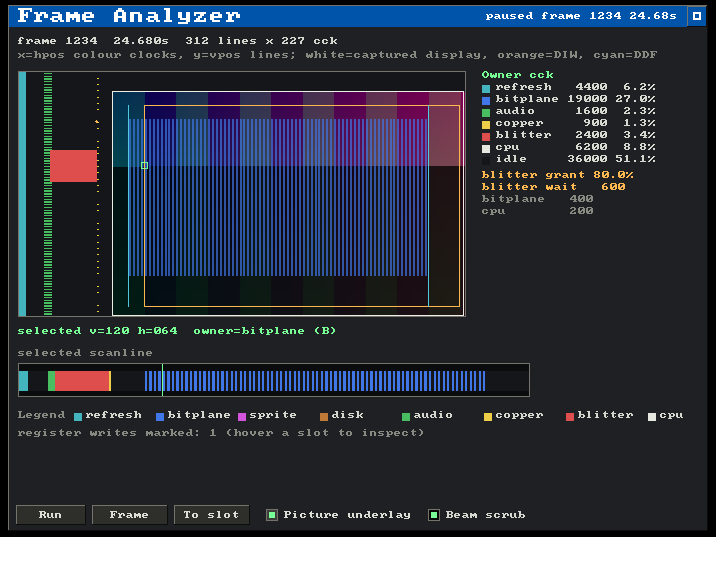Toggle the Picture underlay checkbox
This screenshot has width=716, height=581.
pos(272,515)
